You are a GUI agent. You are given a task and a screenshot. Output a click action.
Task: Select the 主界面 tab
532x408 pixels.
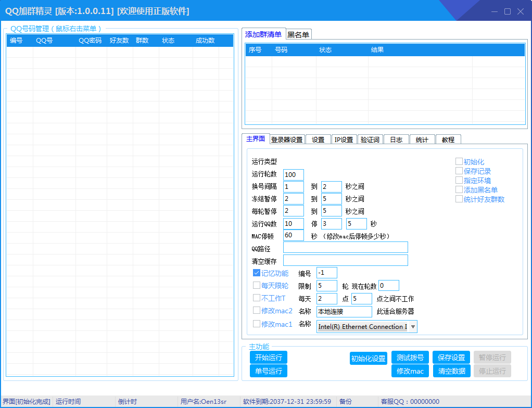(x=256, y=139)
